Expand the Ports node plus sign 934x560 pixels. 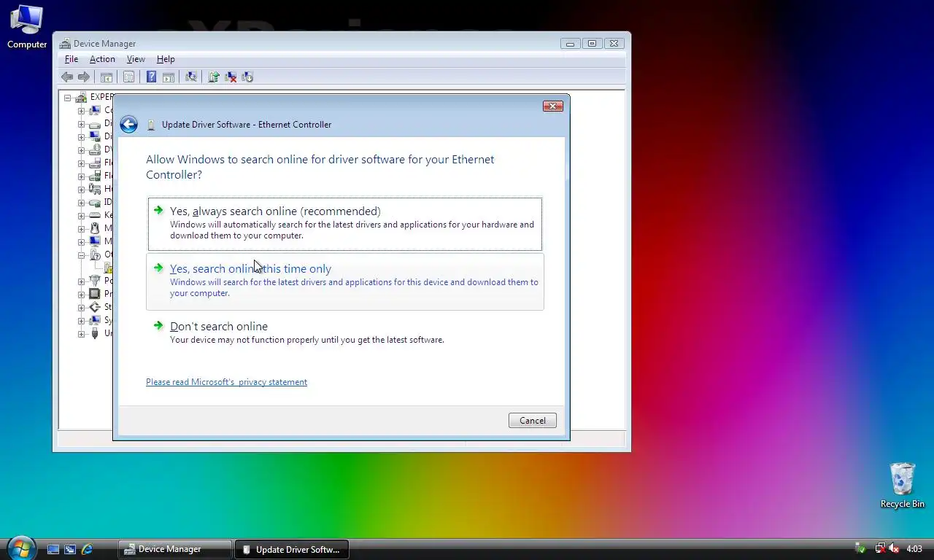click(x=81, y=281)
